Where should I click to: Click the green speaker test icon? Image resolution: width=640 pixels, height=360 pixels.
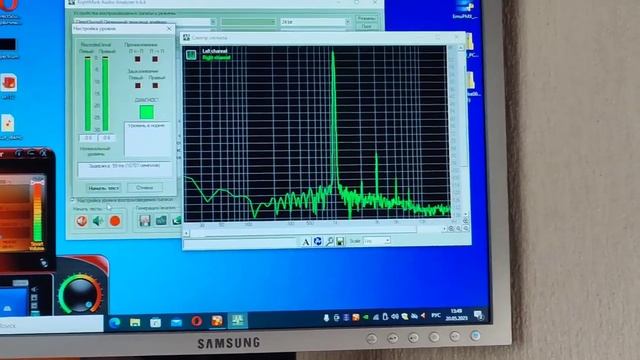click(98, 221)
